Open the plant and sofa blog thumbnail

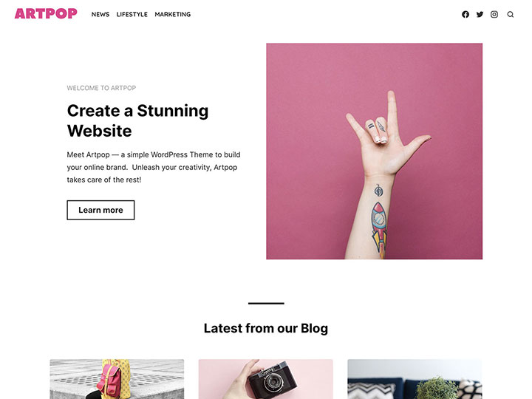point(415,379)
